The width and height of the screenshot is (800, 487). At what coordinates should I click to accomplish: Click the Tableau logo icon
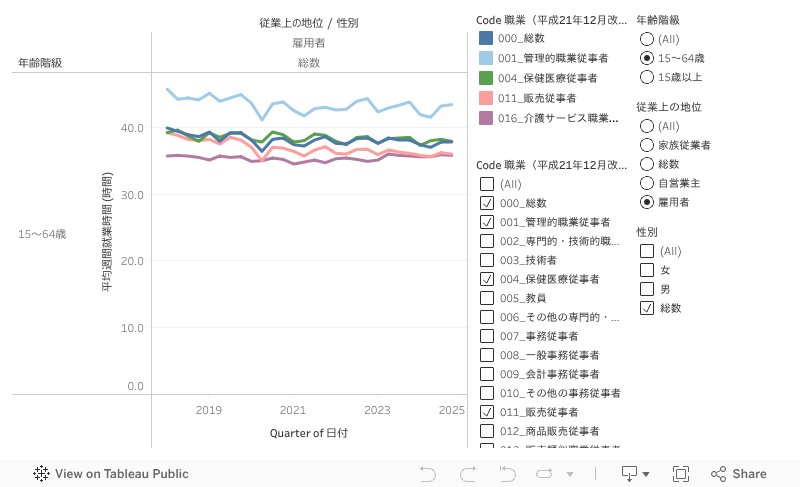[42, 474]
